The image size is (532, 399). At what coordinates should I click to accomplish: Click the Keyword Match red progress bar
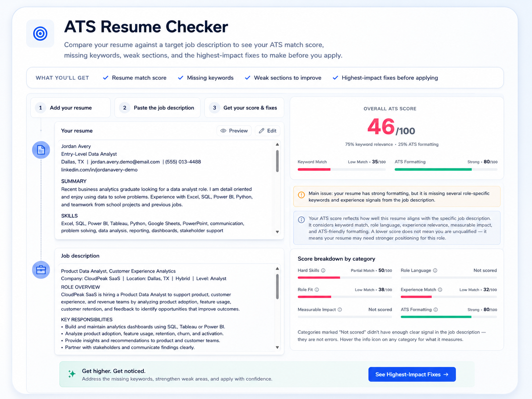(x=314, y=169)
